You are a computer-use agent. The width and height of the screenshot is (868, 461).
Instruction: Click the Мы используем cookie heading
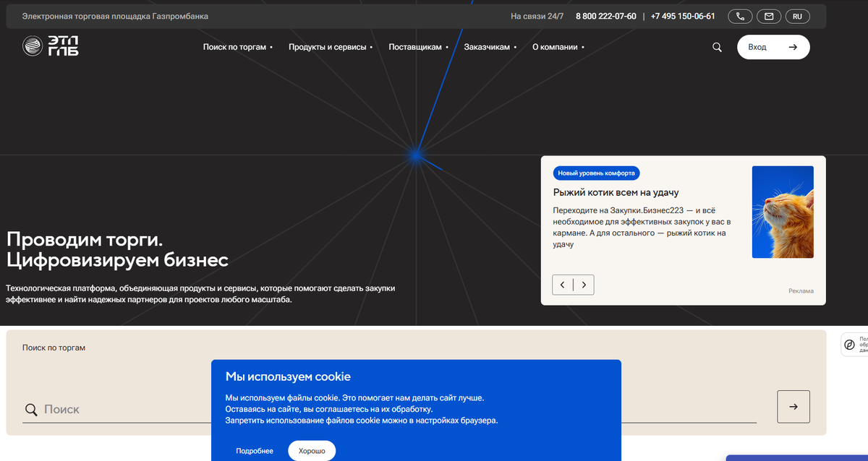288,376
